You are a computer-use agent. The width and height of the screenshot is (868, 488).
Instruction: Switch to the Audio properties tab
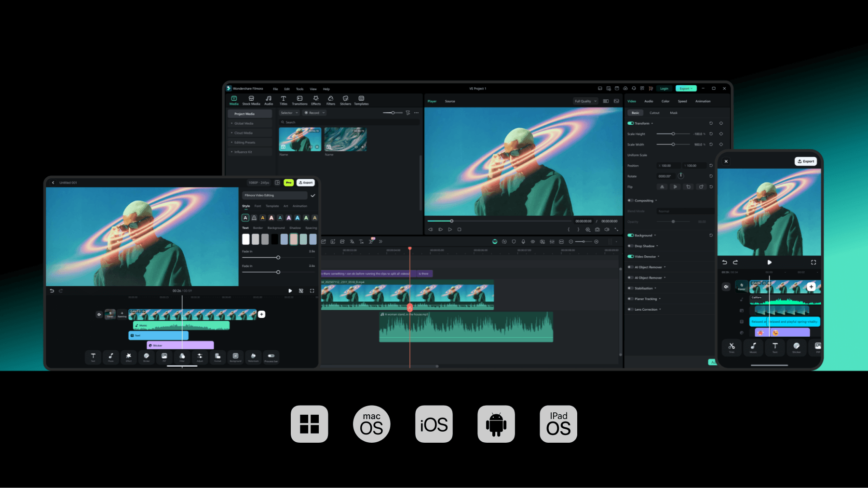tap(649, 101)
